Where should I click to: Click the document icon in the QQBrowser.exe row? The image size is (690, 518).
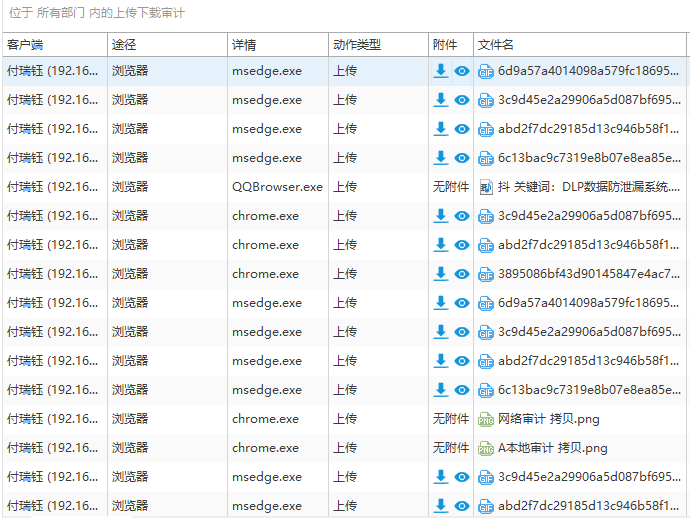point(486,187)
